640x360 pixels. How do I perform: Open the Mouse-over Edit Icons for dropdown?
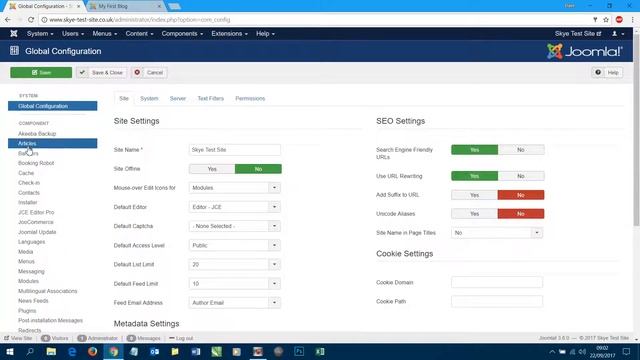[235, 188]
